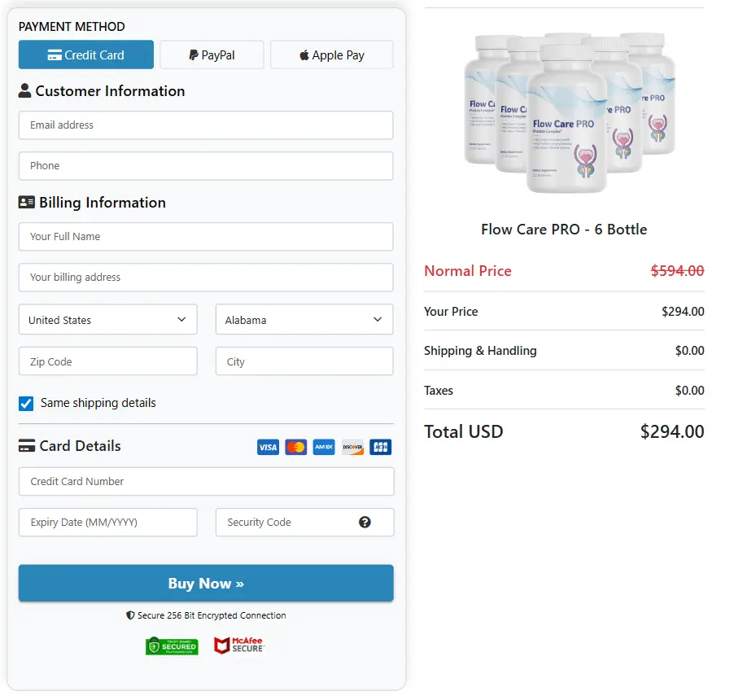The width and height of the screenshot is (734, 700).
Task: Open the United States country dropdown
Action: 107,319
